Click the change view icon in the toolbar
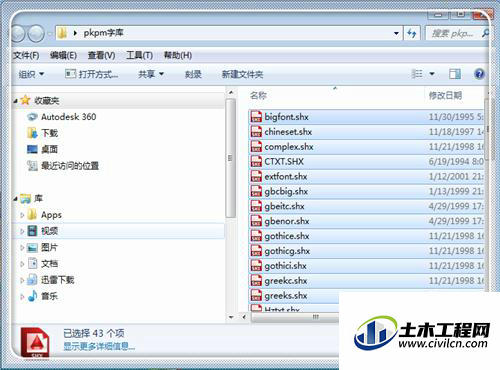 tap(417, 74)
